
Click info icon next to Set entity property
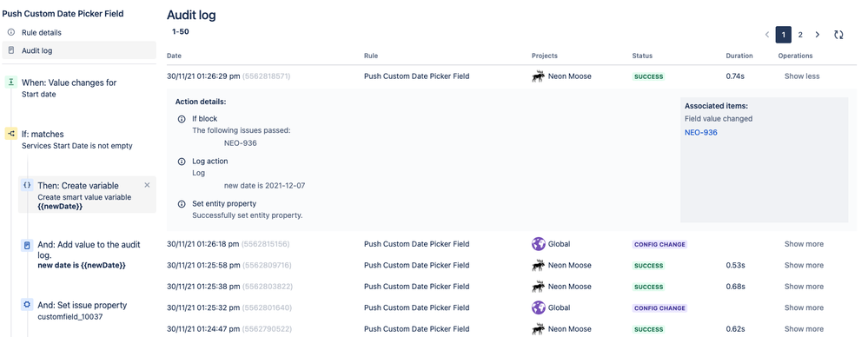[x=181, y=204]
